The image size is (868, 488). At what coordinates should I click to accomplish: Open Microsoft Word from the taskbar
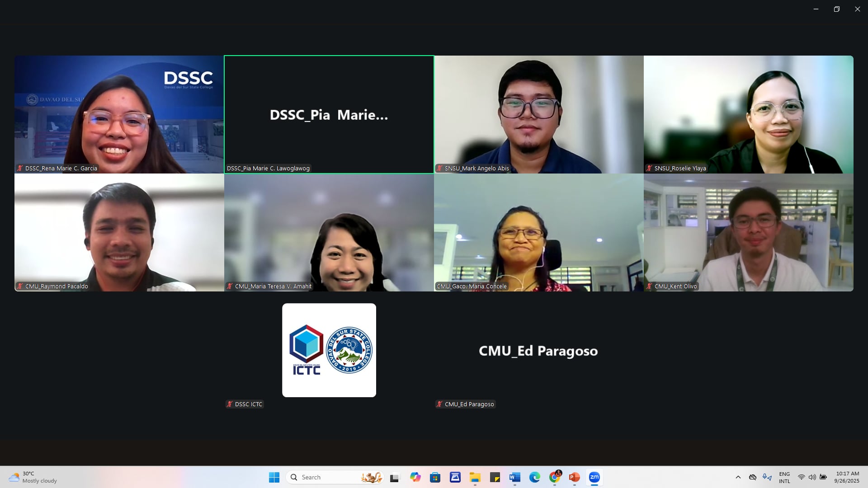coord(514,477)
